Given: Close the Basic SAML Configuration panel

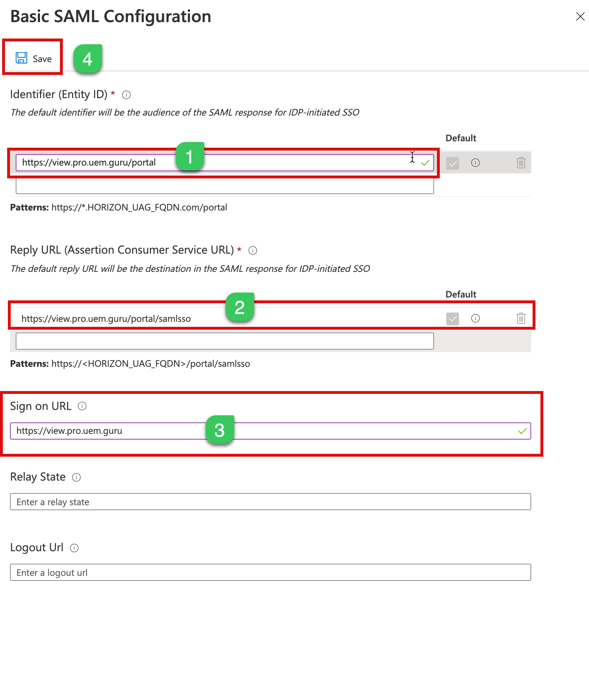Looking at the screenshot, I should point(580,16).
